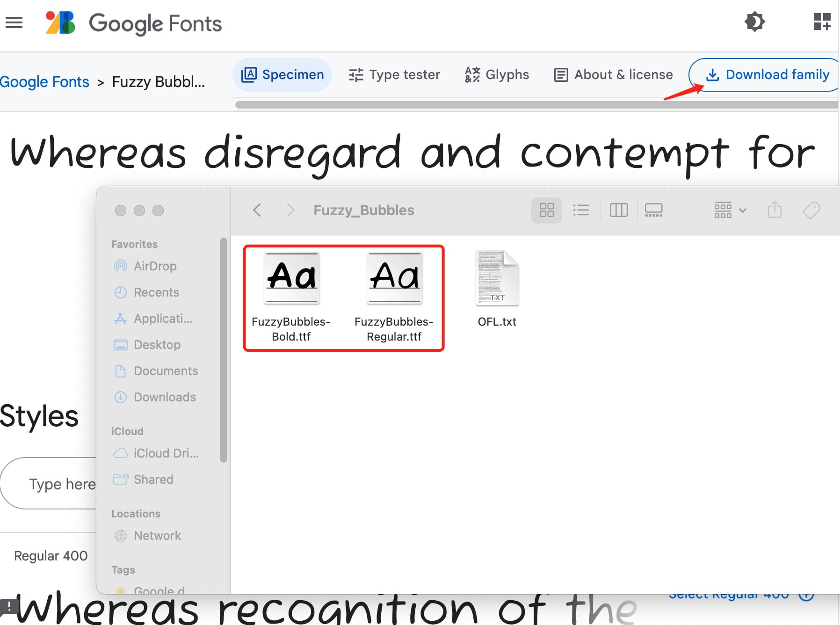
Task: Click the Finder middle minimize button
Action: 139,211
